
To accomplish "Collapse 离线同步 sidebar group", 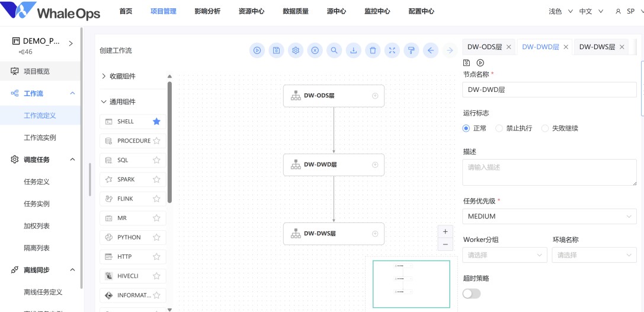I will (73, 270).
